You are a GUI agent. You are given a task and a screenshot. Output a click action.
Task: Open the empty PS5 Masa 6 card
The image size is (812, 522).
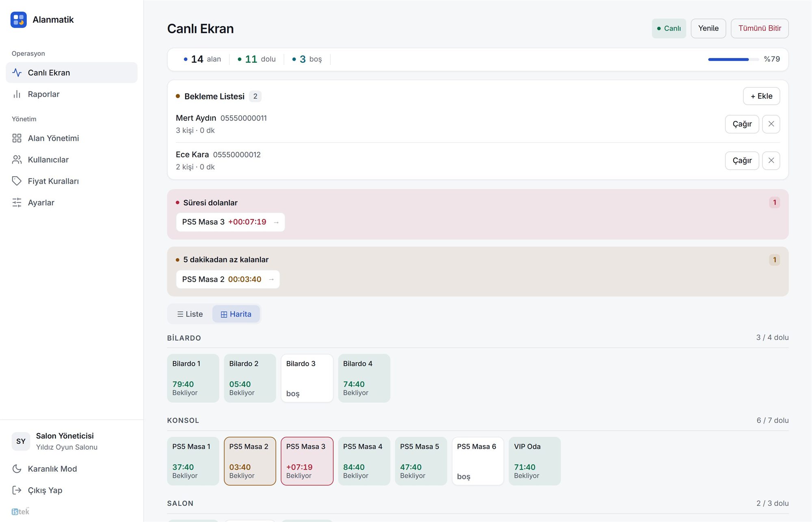pyautogui.click(x=478, y=461)
